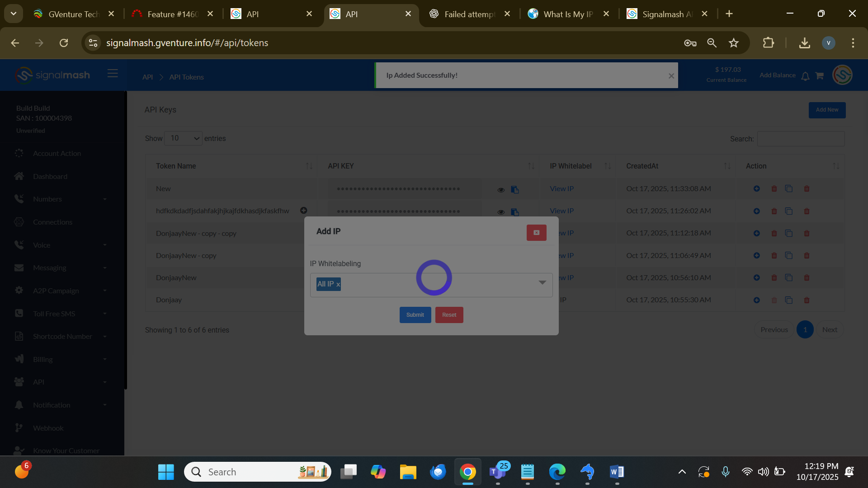Open Google Chrome from the taskbar
Viewport: 868px width, 488px height.
pyautogui.click(x=467, y=472)
